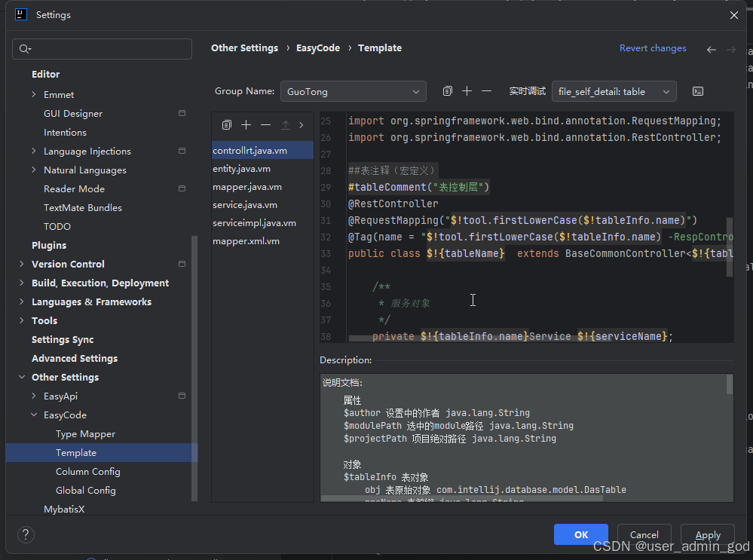Select the Editor settings category
Image resolution: width=753 pixels, height=560 pixels.
(46, 74)
